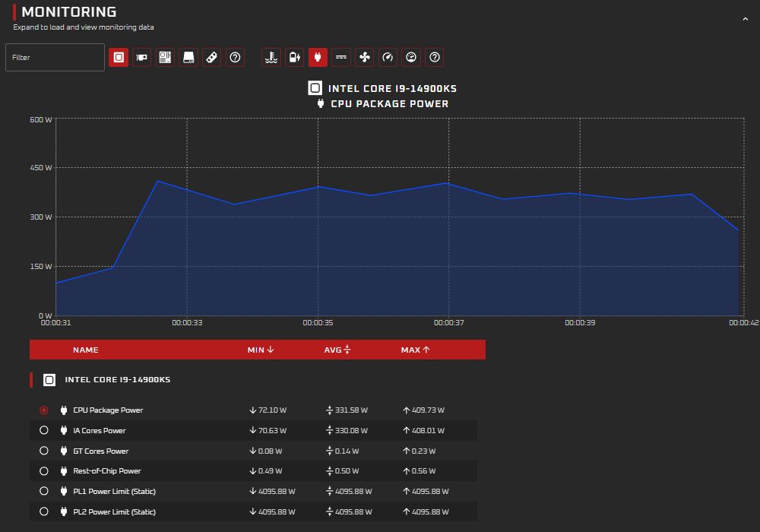The width and height of the screenshot is (760, 532).
Task: Select the CPU Package Power radio button
Action: click(44, 410)
